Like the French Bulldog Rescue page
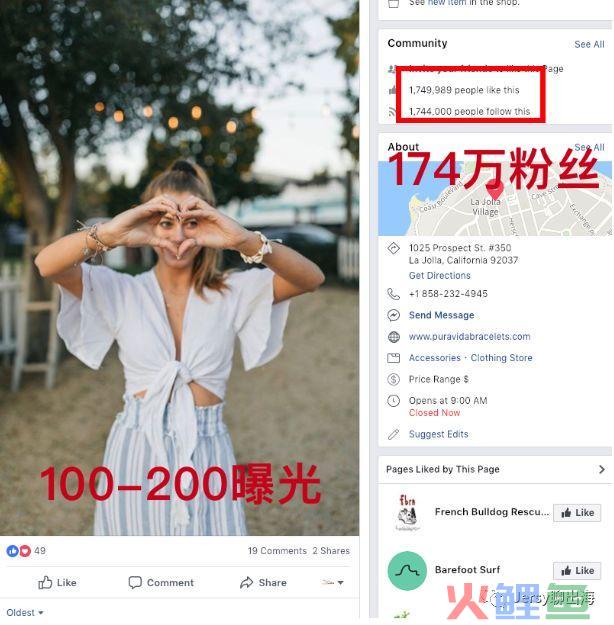The image size is (614, 625). [x=577, y=513]
